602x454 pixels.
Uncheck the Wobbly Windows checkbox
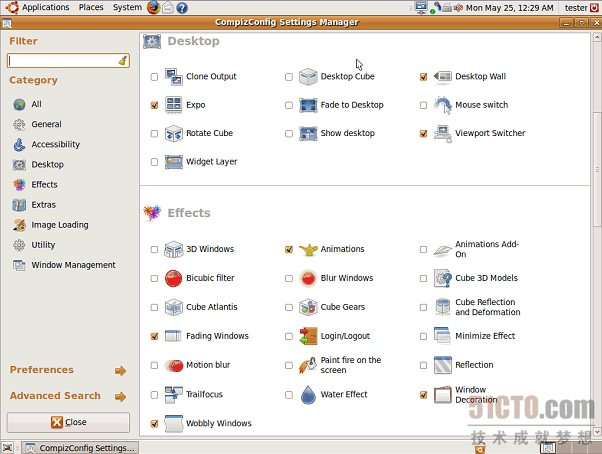tap(154, 424)
